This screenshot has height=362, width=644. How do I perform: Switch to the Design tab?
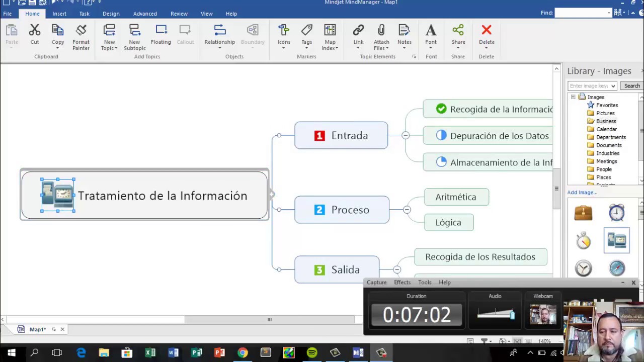[x=111, y=14]
